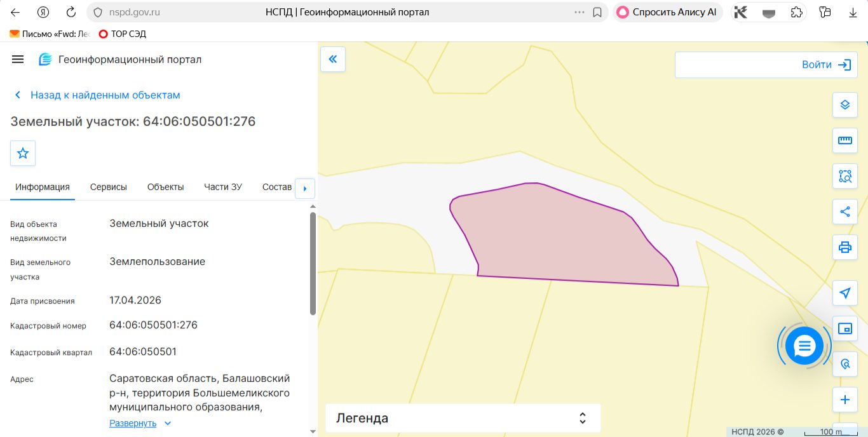Image resolution: width=868 pixels, height=437 pixels.
Task: Expand the Легенда panel
Action: click(x=463, y=418)
